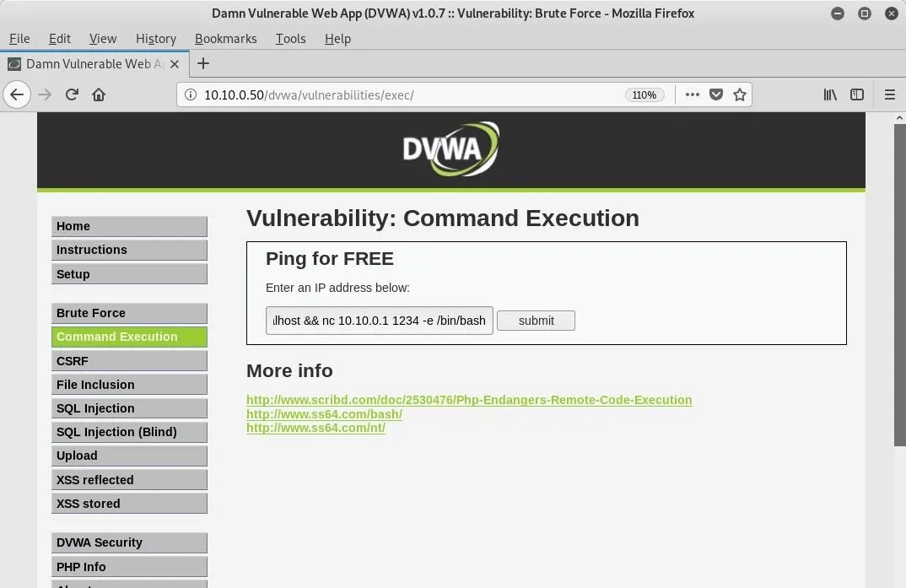Open page actions three-dot menu
The height and width of the screenshot is (588, 906).
tap(693, 94)
